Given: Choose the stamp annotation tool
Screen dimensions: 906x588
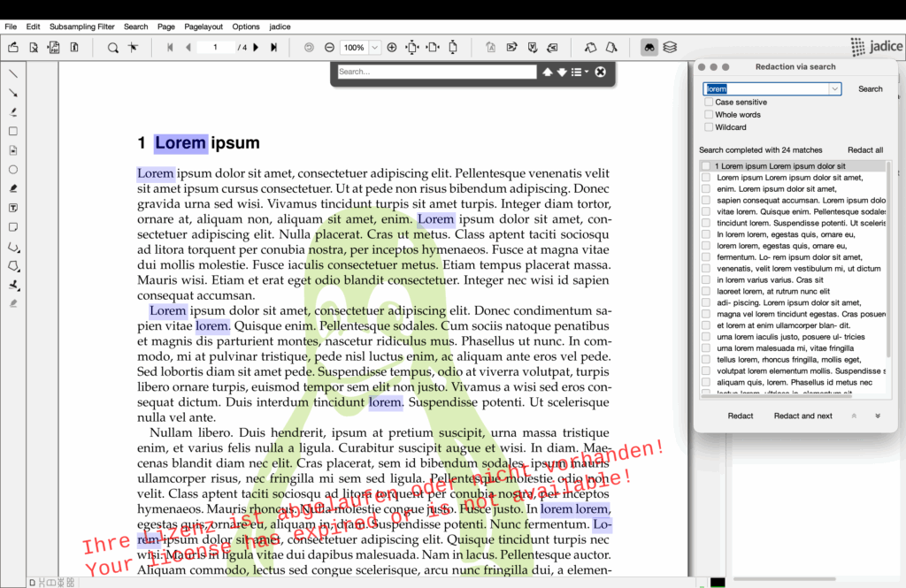Looking at the screenshot, I should (13, 285).
